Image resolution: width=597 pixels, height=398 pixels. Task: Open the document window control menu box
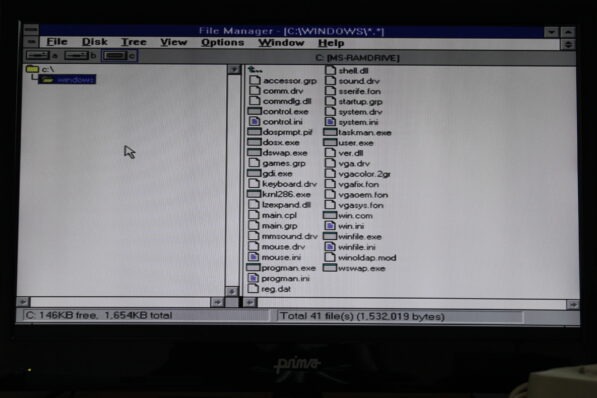[32, 42]
